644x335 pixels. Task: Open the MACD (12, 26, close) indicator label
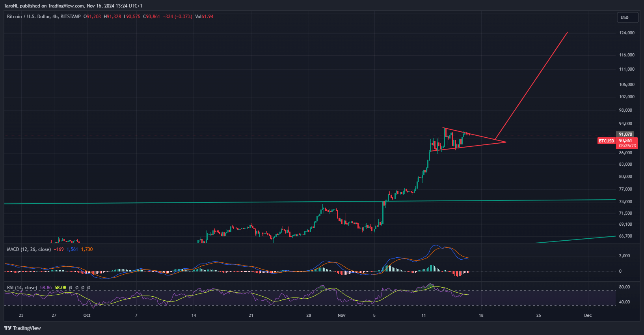[x=29, y=249]
